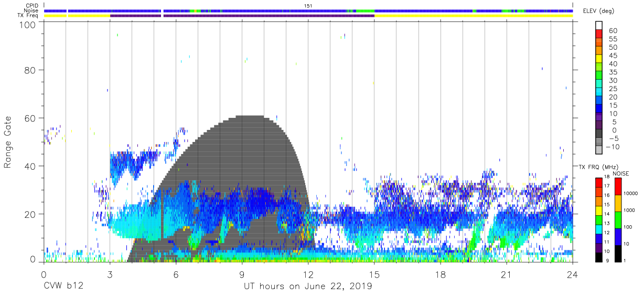Image resolution: width=644 pixels, height=297 pixels.
Task: Click the '25' label on ELEV colorbar
Action: 613,89
